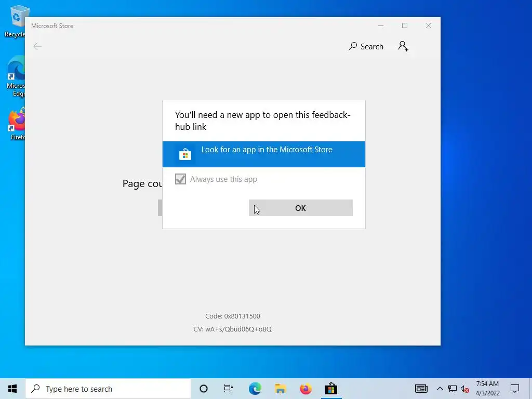Viewport: 532px width, 399px height.
Task: Minimize the Microsoft Store window
Action: (x=381, y=26)
